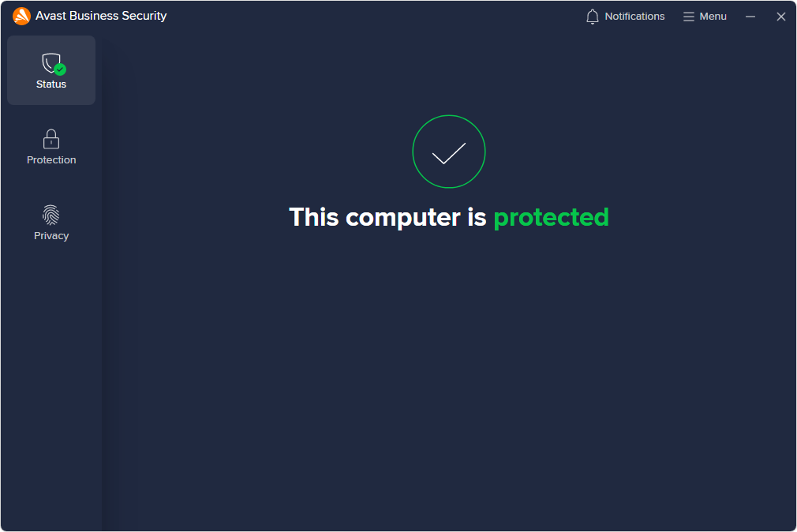This screenshot has width=797, height=532.
Task: Click the Notifications bell icon
Action: (592, 17)
